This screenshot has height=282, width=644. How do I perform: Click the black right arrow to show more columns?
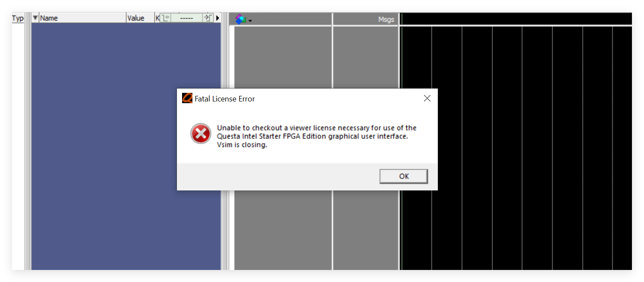(217, 18)
